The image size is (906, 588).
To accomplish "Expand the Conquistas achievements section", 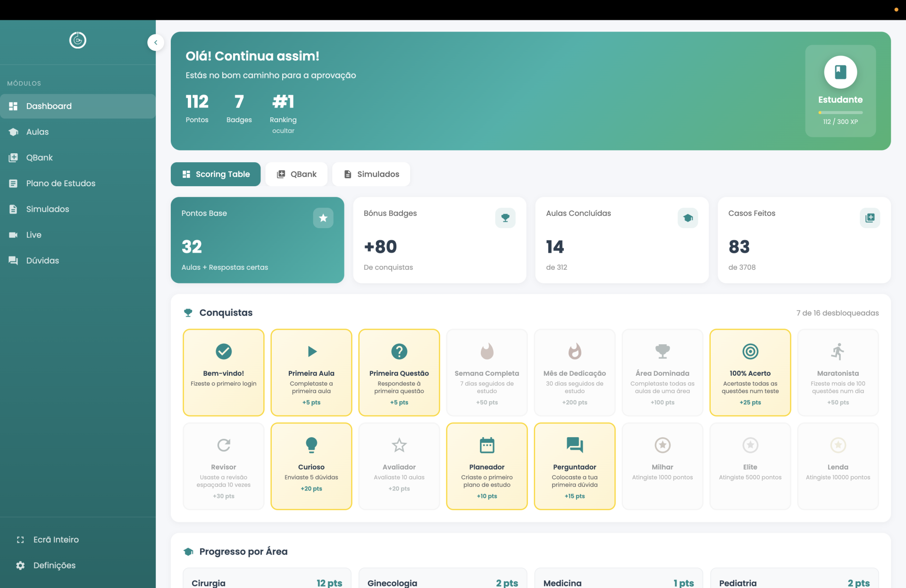I will [x=226, y=313].
